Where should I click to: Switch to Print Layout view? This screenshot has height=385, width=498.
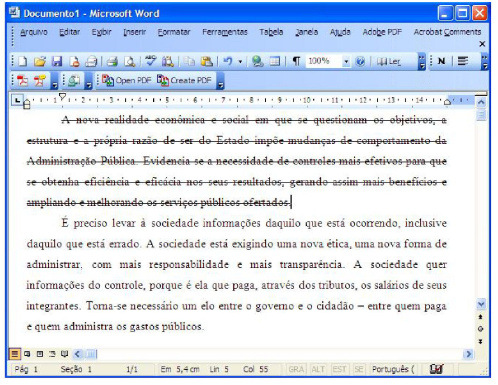[40, 354]
